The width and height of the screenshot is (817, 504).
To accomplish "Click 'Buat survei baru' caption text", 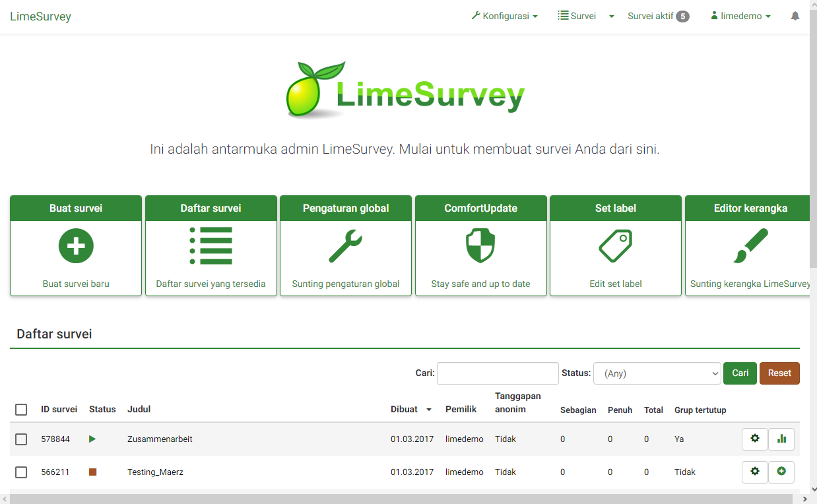I will click(76, 284).
